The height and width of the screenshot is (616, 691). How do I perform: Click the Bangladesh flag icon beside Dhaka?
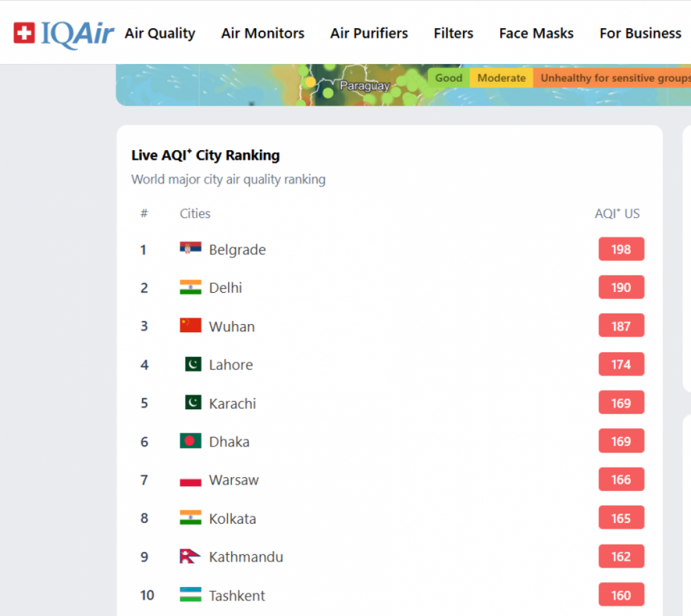190,441
